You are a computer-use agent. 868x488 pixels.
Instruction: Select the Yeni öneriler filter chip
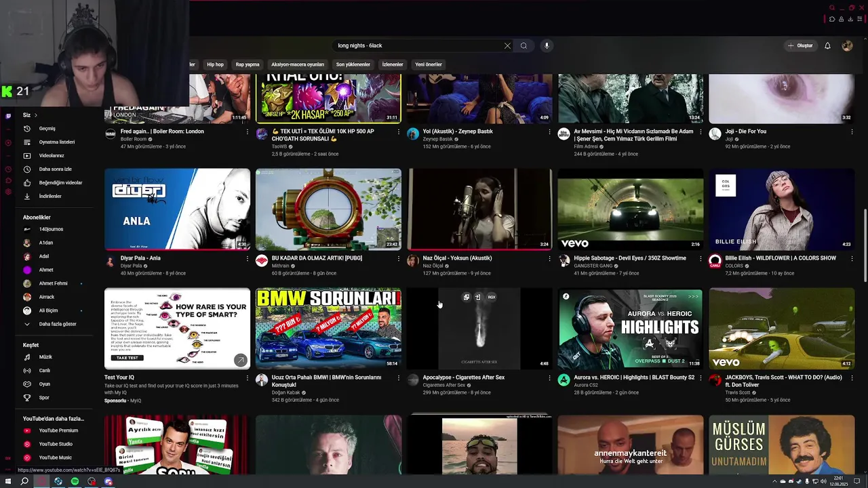point(429,64)
